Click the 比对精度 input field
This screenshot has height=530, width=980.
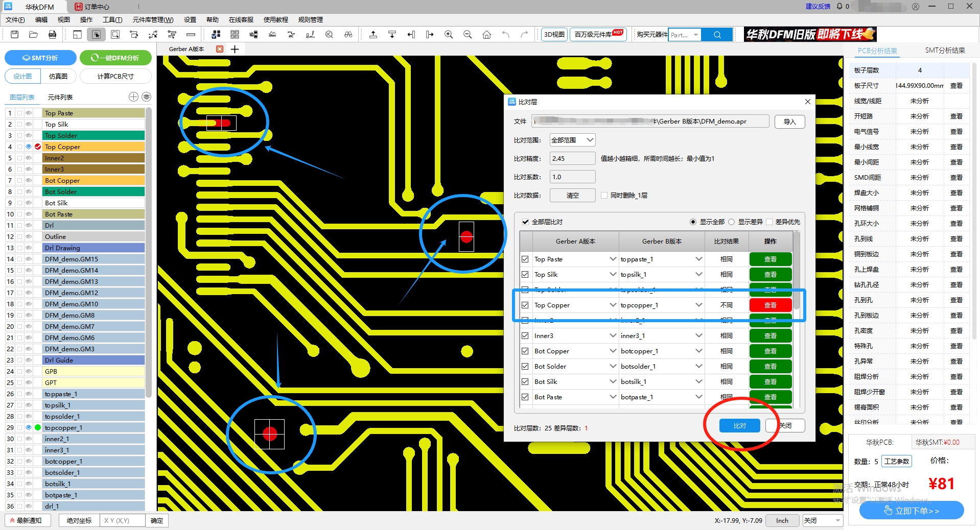(572, 159)
